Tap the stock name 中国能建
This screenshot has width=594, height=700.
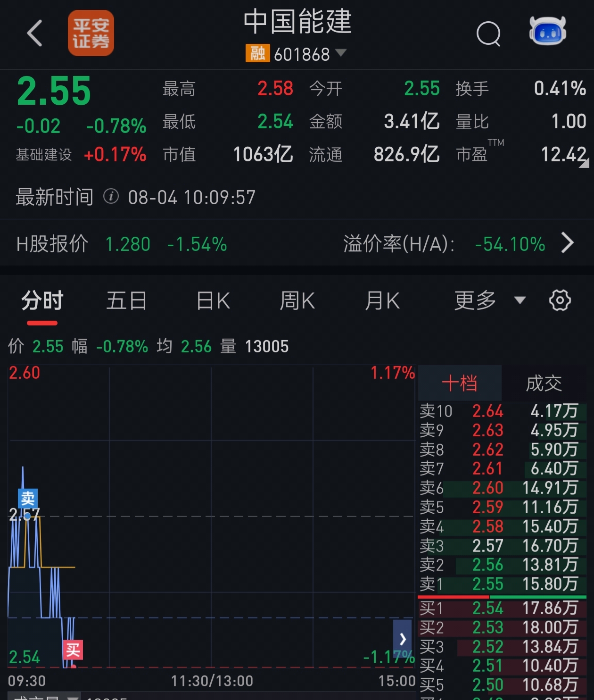click(297, 21)
